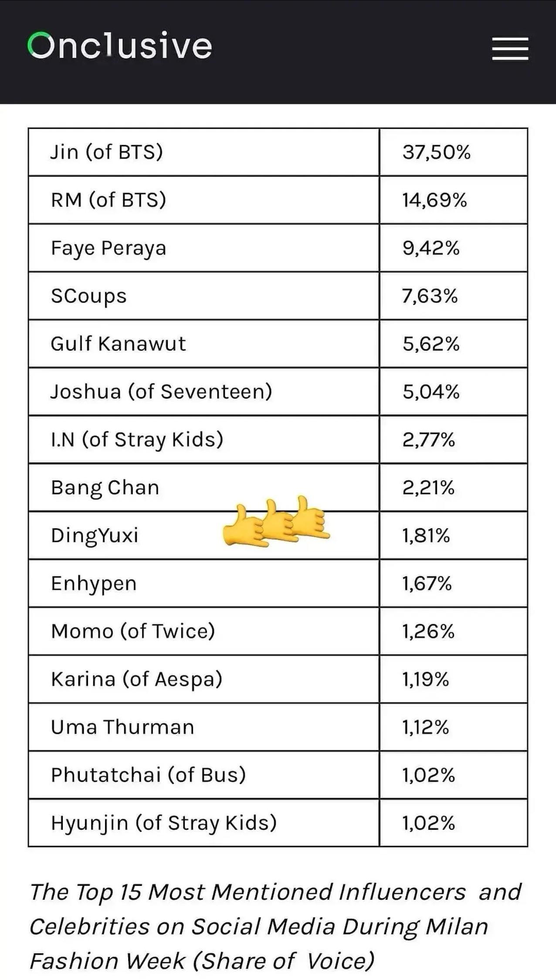Viewport: 556px width, 980px height.
Task: Click Hyunjin (of Stray Kids) row
Action: [278, 823]
